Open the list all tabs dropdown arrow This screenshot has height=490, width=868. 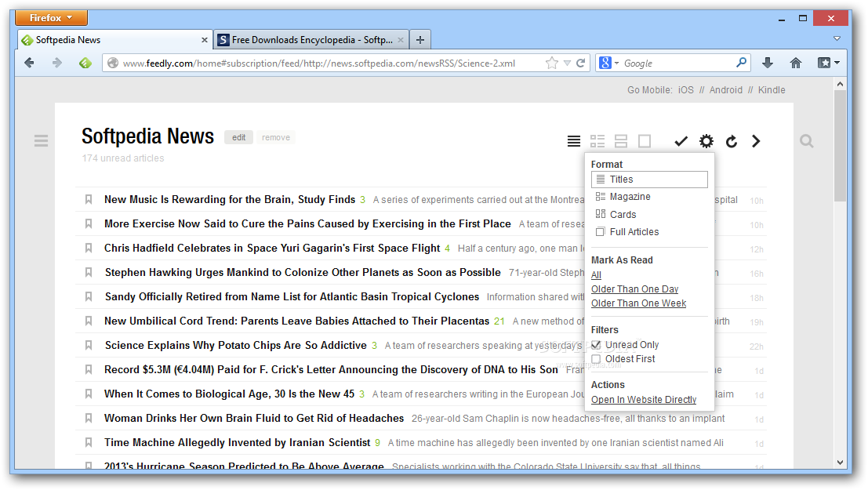point(837,38)
